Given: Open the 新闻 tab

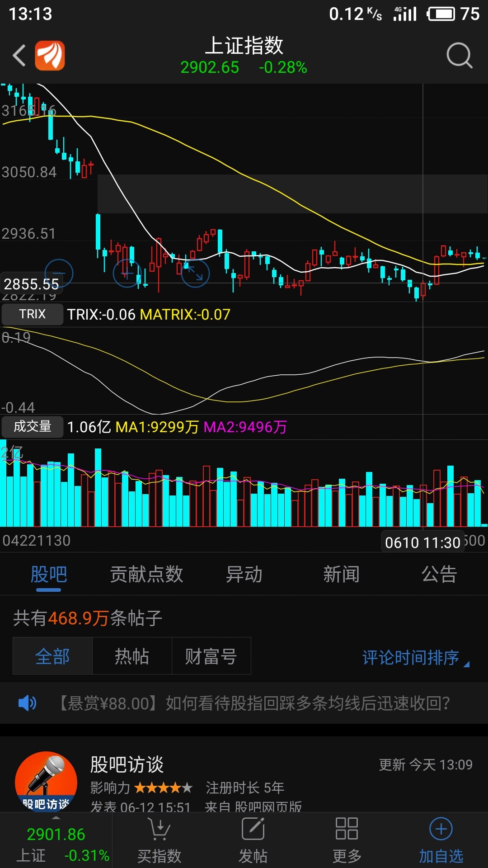Looking at the screenshot, I should pos(342,575).
